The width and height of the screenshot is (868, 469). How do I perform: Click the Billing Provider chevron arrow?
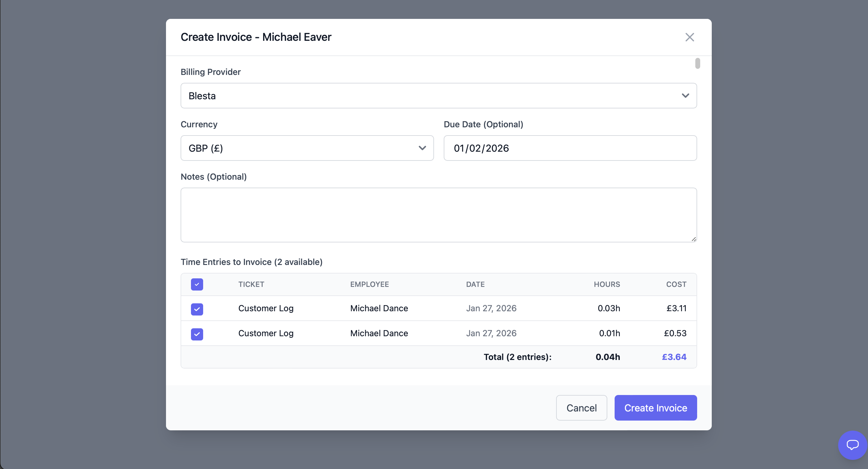pyautogui.click(x=685, y=96)
